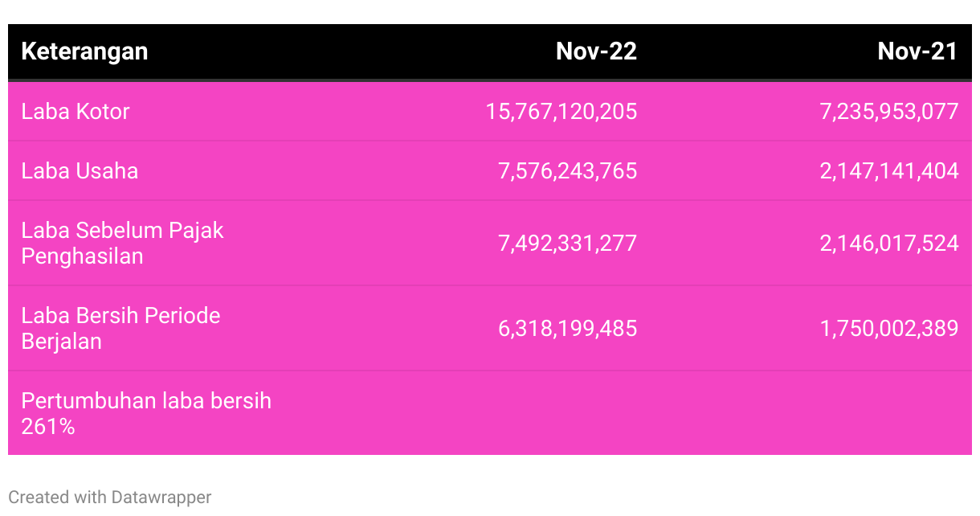Click the Keterangan column header

[x=84, y=51]
